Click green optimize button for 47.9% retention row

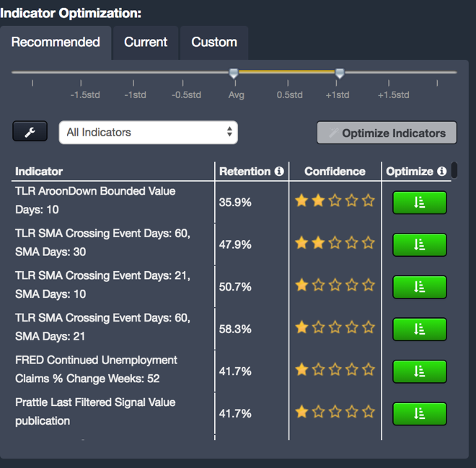[419, 244]
